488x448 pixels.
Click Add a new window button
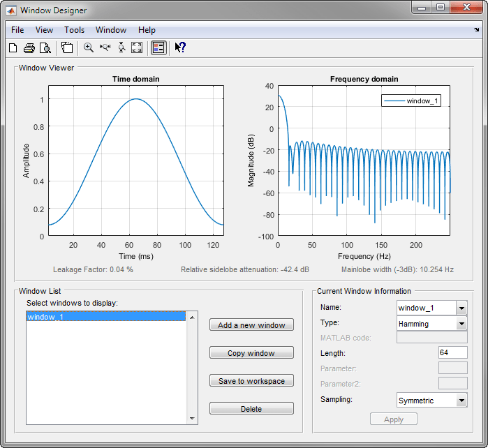(x=251, y=324)
